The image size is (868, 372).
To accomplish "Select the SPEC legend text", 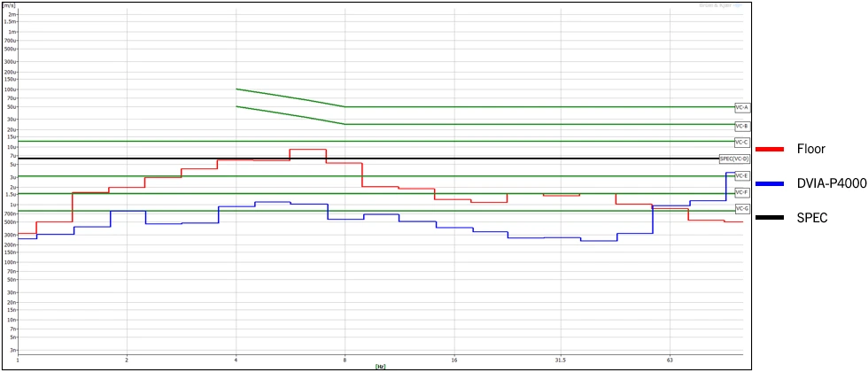I will coord(812,218).
